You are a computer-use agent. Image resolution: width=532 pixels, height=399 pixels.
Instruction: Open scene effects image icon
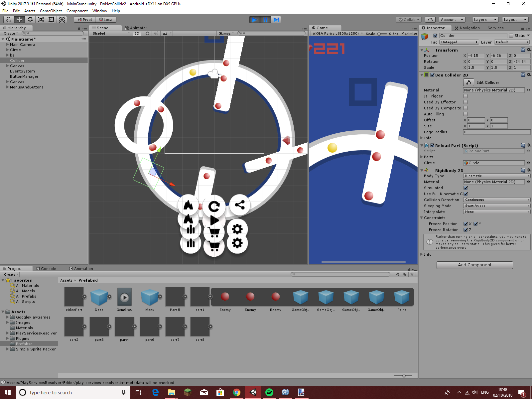click(165, 33)
